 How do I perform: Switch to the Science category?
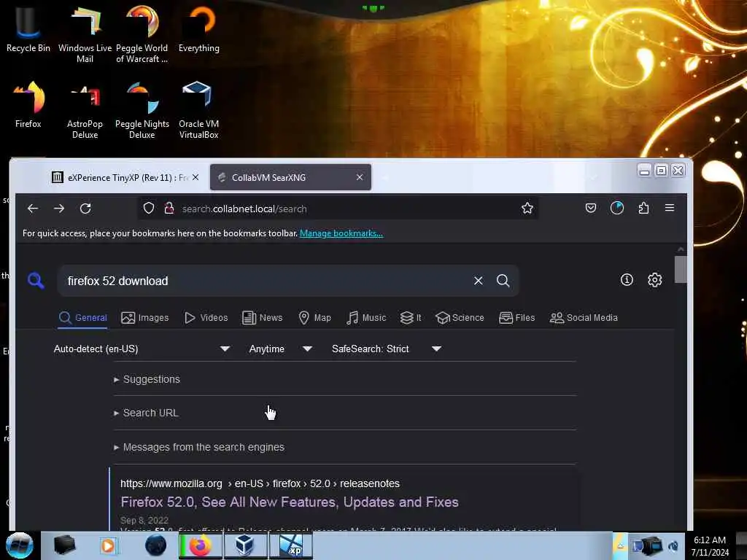460,318
